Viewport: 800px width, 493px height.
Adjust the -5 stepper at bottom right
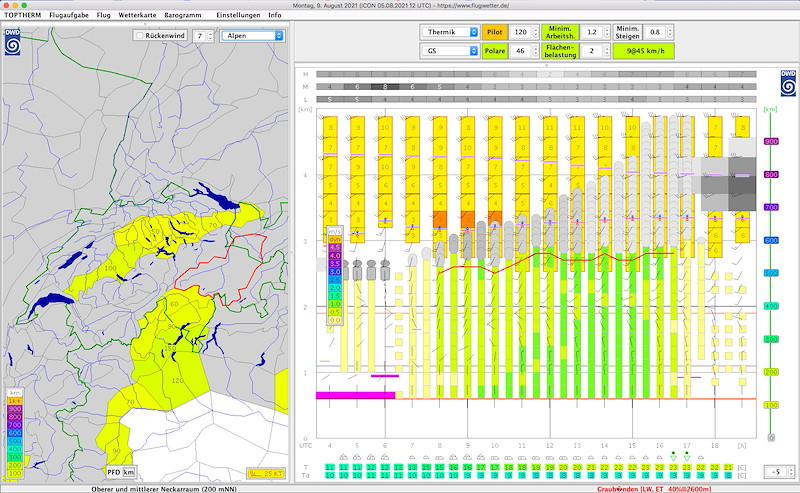pos(792,472)
